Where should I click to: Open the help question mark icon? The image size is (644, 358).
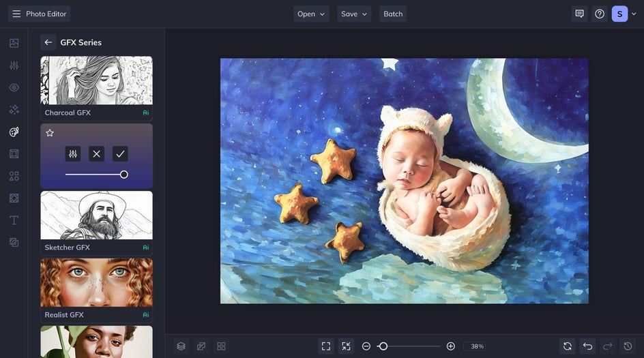[600, 14]
